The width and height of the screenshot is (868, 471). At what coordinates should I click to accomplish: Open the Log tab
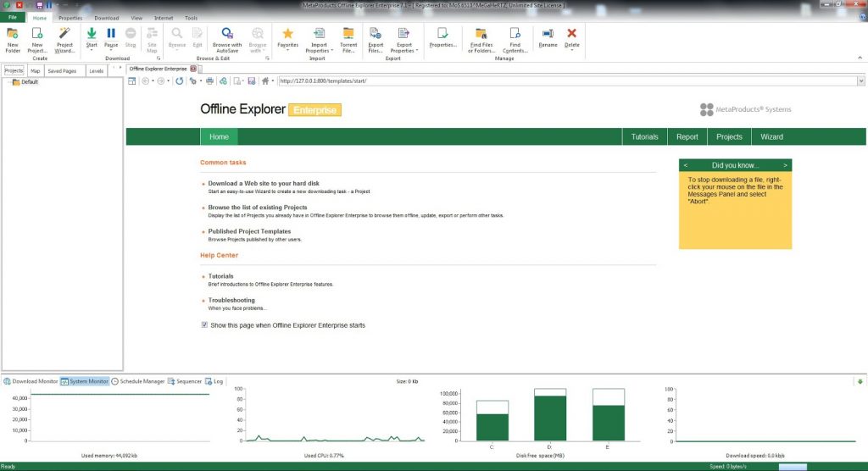click(x=214, y=381)
